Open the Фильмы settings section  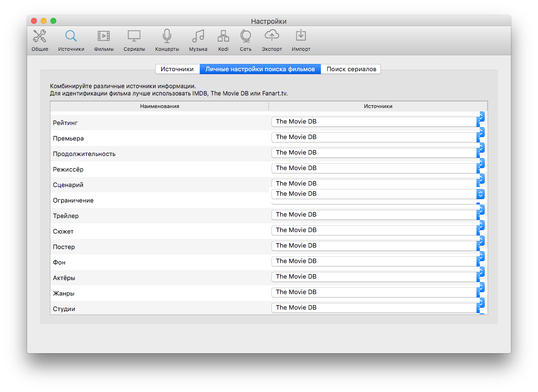pos(103,40)
